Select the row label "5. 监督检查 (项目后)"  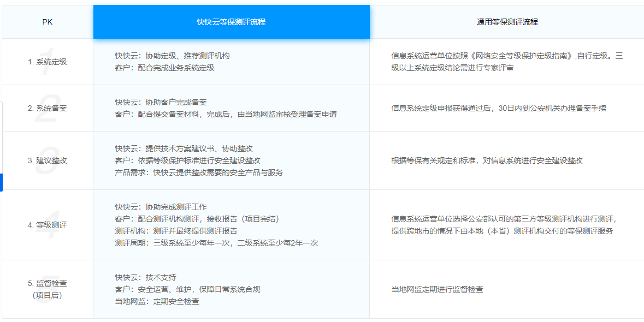(48, 289)
